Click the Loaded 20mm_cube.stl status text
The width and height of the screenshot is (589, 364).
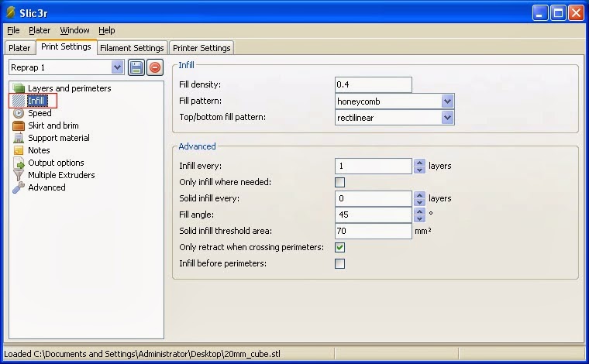coord(142,354)
